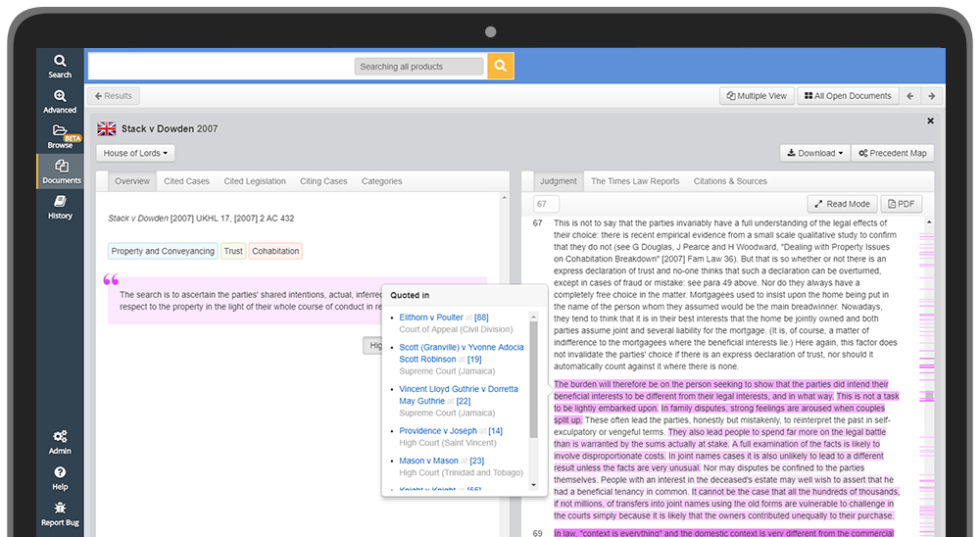Click the Trust category tag
Screen dimensions: 980x537
[x=233, y=251]
